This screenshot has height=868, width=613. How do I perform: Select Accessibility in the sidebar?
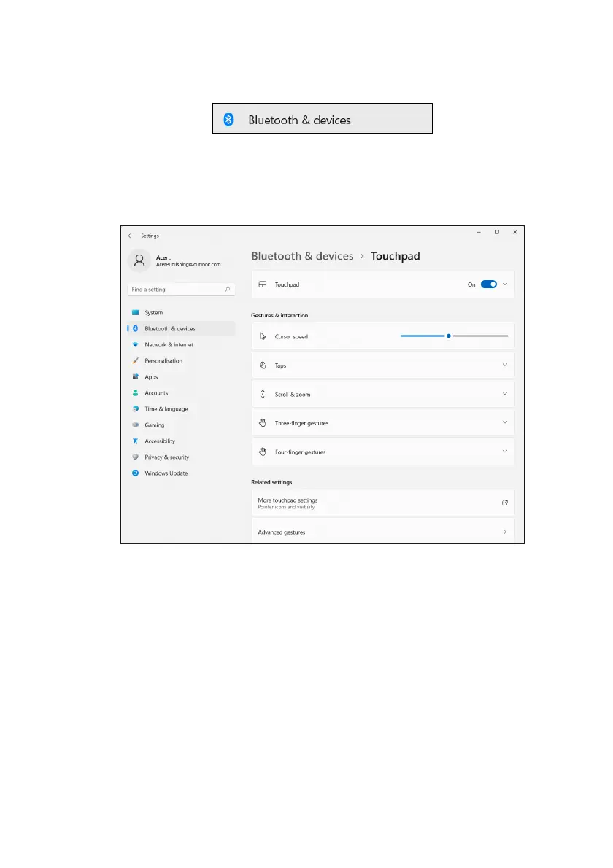[159, 441]
